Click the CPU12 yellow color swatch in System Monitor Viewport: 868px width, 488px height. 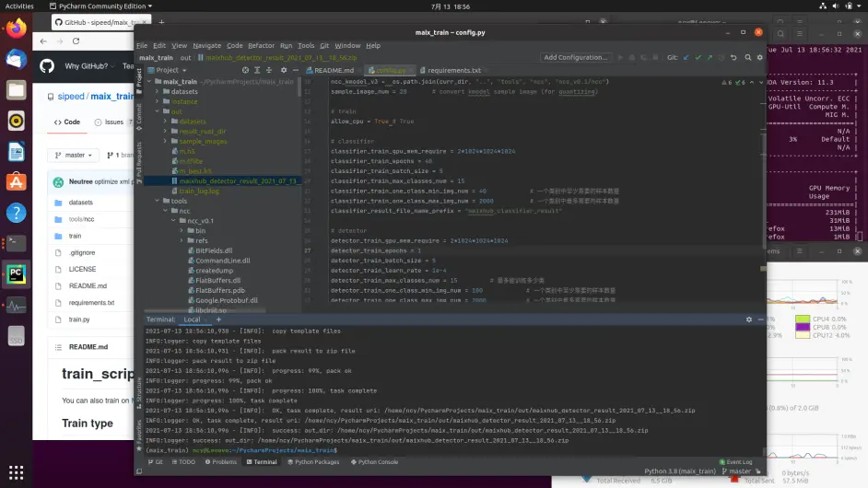(803, 335)
